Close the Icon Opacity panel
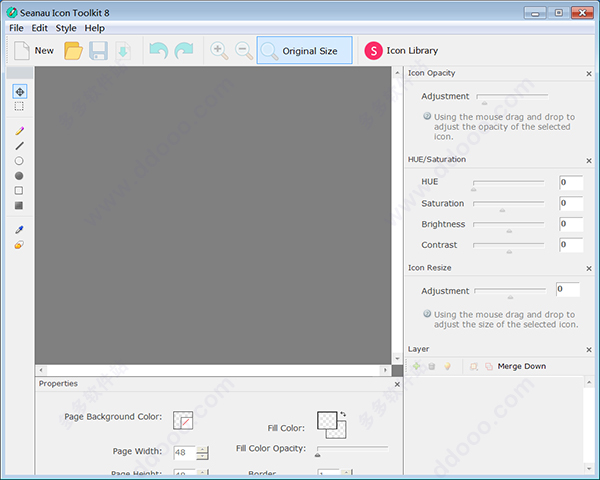This screenshot has width=600, height=480. coord(589,73)
